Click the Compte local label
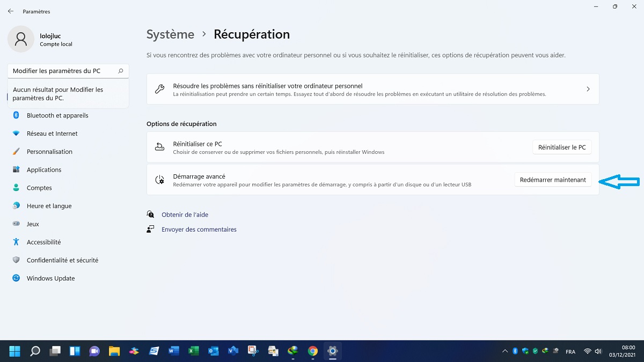The image size is (644, 362). click(x=56, y=44)
